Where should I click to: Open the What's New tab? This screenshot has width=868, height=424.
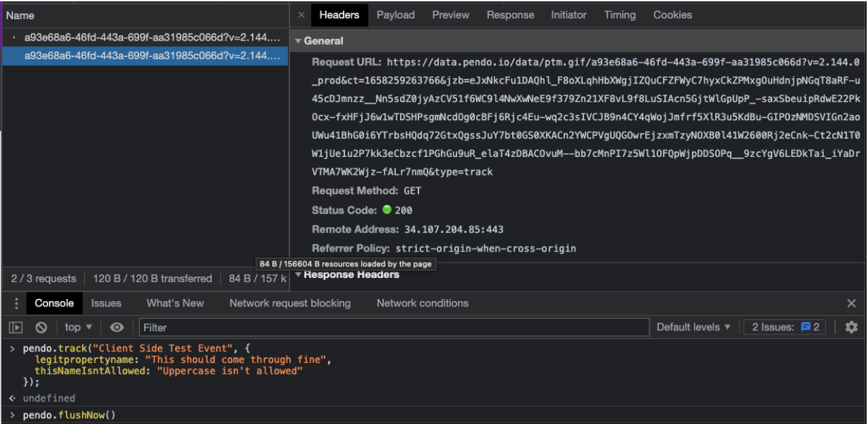[175, 303]
